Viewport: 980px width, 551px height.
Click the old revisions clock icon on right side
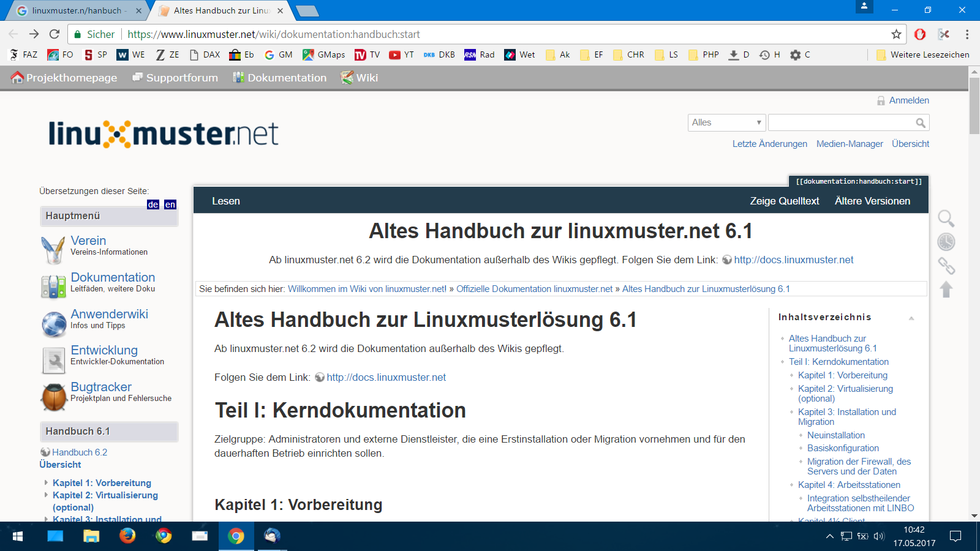pyautogui.click(x=946, y=242)
